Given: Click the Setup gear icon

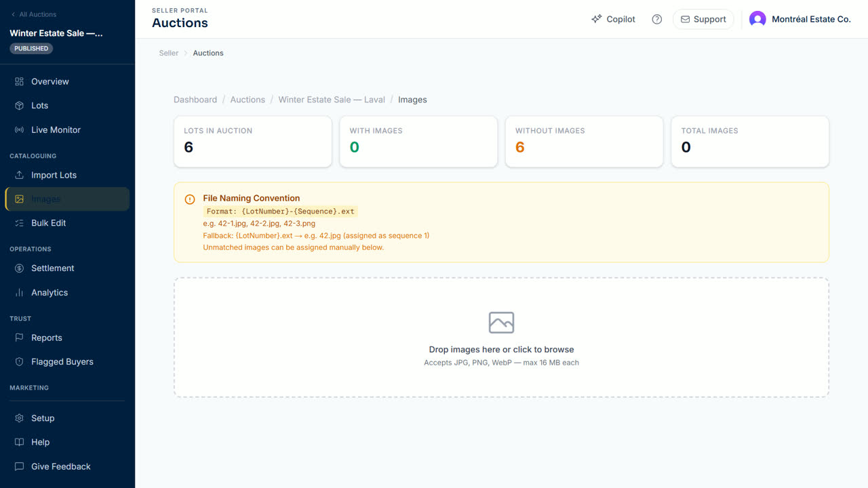Looking at the screenshot, I should (19, 418).
